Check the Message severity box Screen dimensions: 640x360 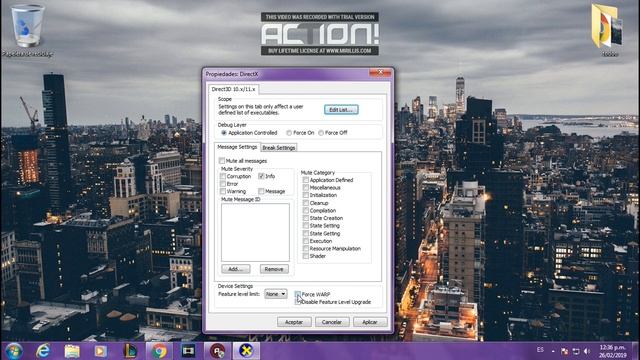261,191
